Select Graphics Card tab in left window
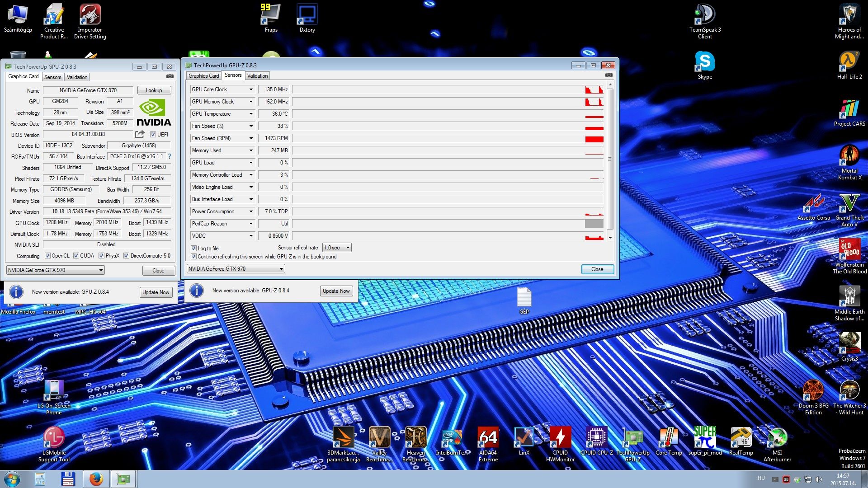Image resolution: width=868 pixels, height=488 pixels. (x=24, y=76)
